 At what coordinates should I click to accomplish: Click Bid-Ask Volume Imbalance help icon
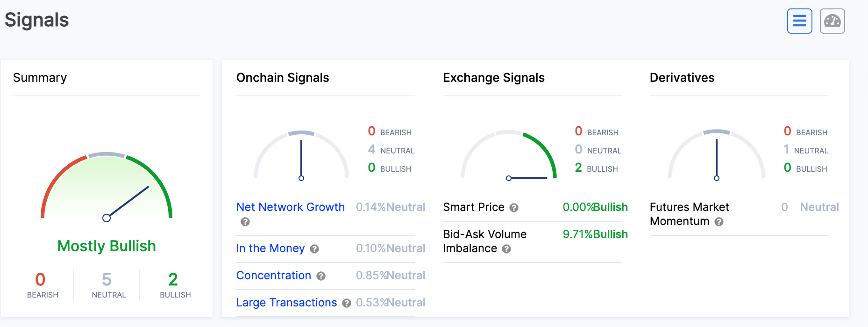[506, 249]
